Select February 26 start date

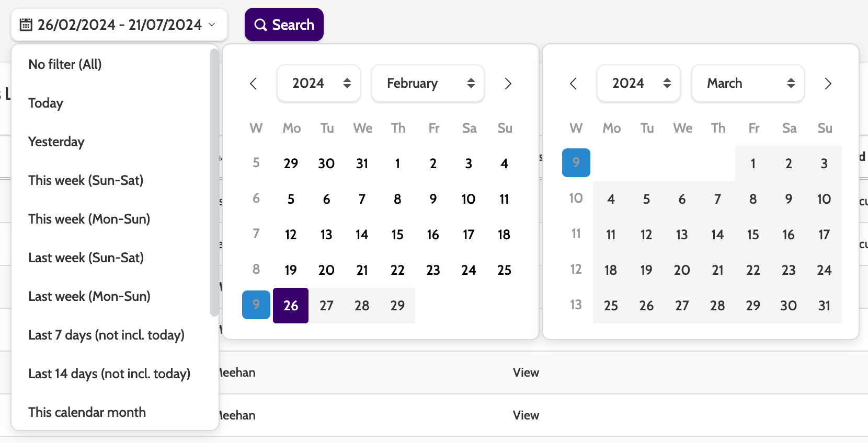pos(291,306)
